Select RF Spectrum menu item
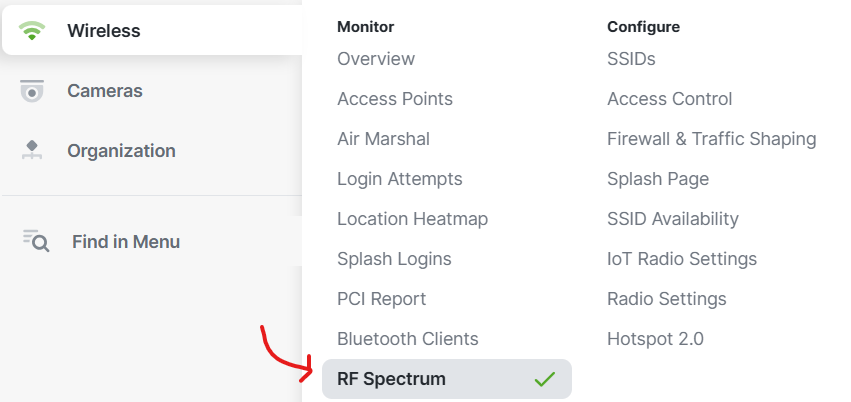The height and width of the screenshot is (402, 851). click(447, 379)
